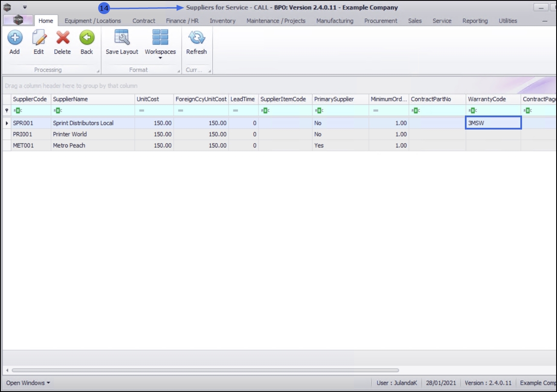Image resolution: width=557 pixels, height=392 pixels.
Task: Expand the Format group launcher
Action: click(x=178, y=71)
